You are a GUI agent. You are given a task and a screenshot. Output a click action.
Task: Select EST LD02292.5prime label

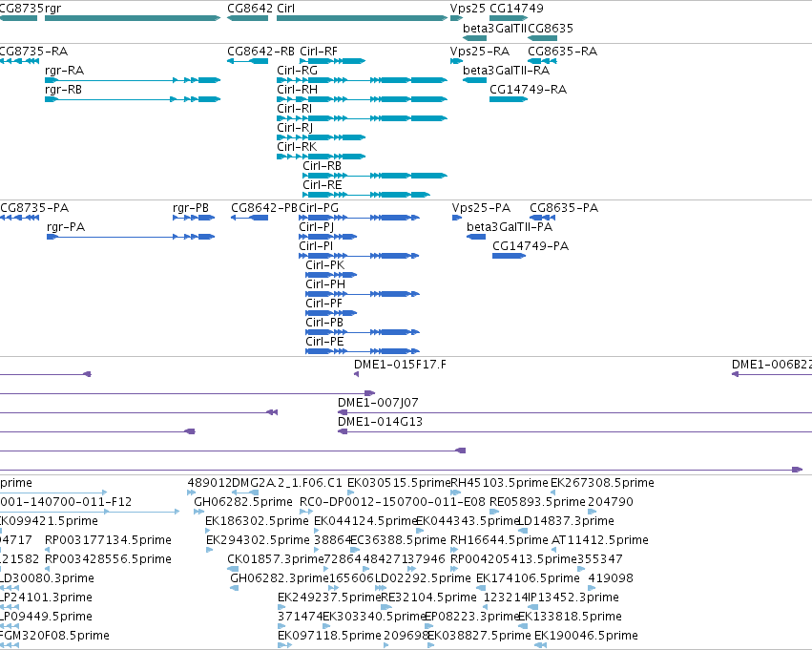(x=423, y=579)
